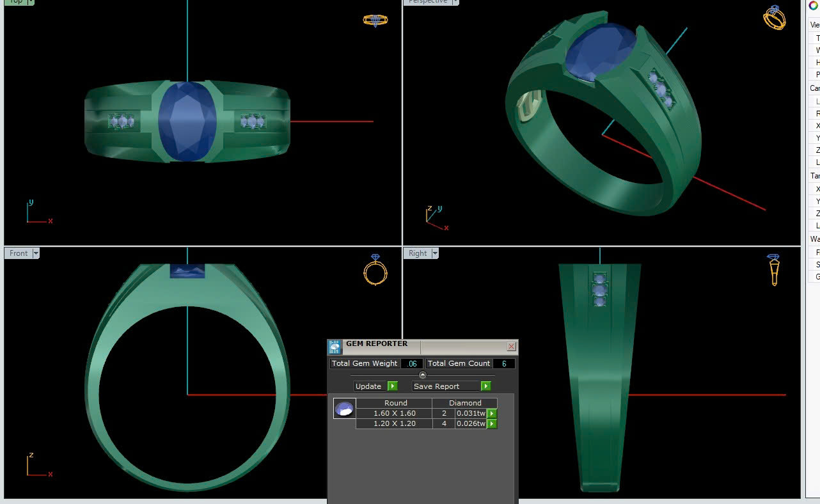Click the Update button label
Viewport: 820px width, 504px height.
[x=368, y=386]
